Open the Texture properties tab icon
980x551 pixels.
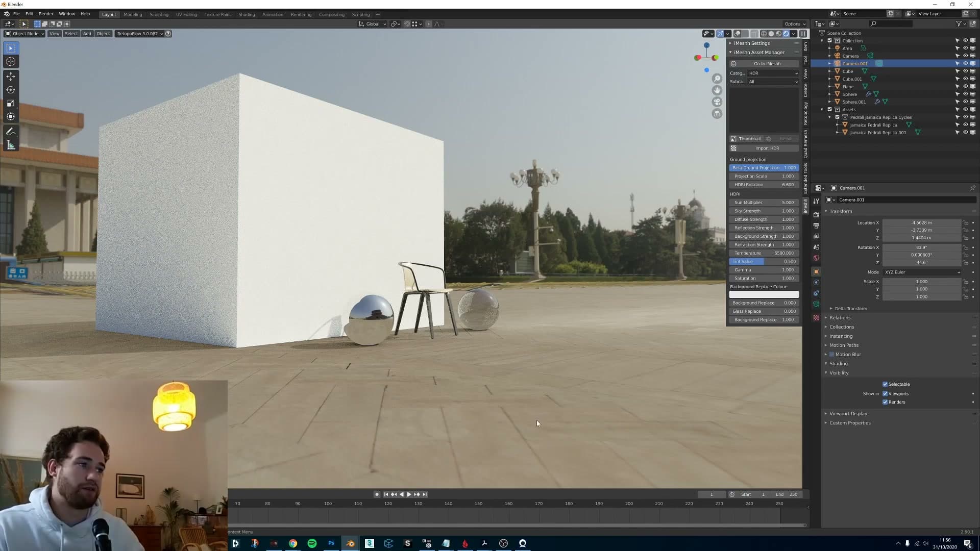coord(816,317)
